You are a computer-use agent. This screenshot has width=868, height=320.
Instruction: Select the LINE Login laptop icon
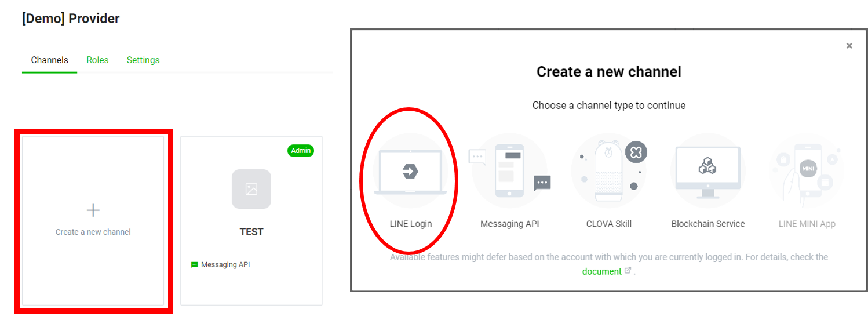click(410, 172)
